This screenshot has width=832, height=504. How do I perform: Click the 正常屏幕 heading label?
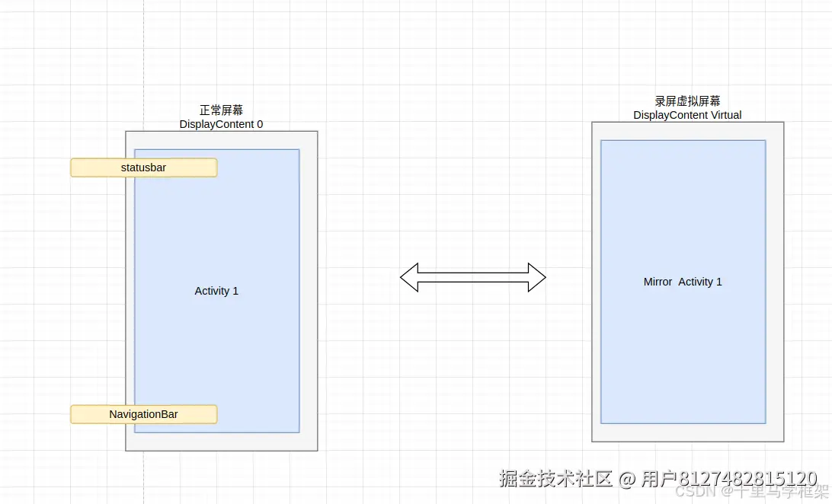[221, 110]
